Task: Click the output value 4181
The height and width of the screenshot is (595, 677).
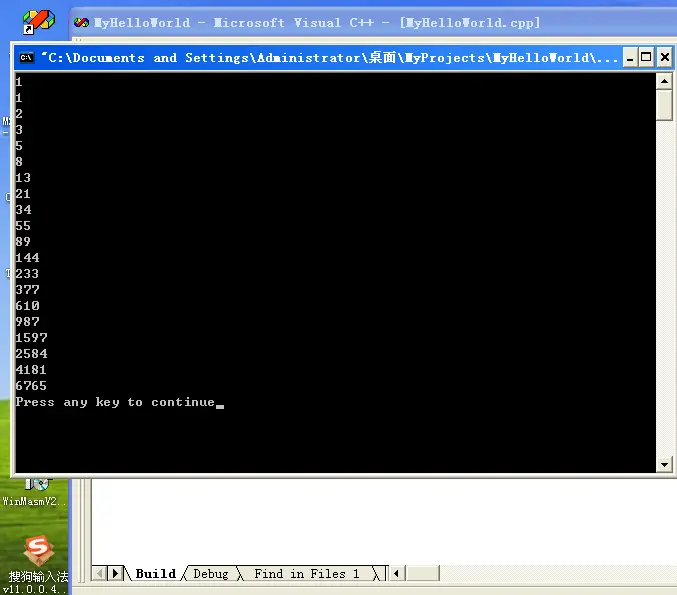Action: tap(31, 370)
